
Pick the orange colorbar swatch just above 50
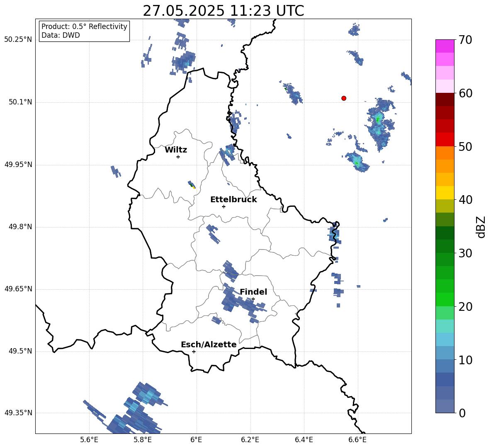(x=445, y=153)
